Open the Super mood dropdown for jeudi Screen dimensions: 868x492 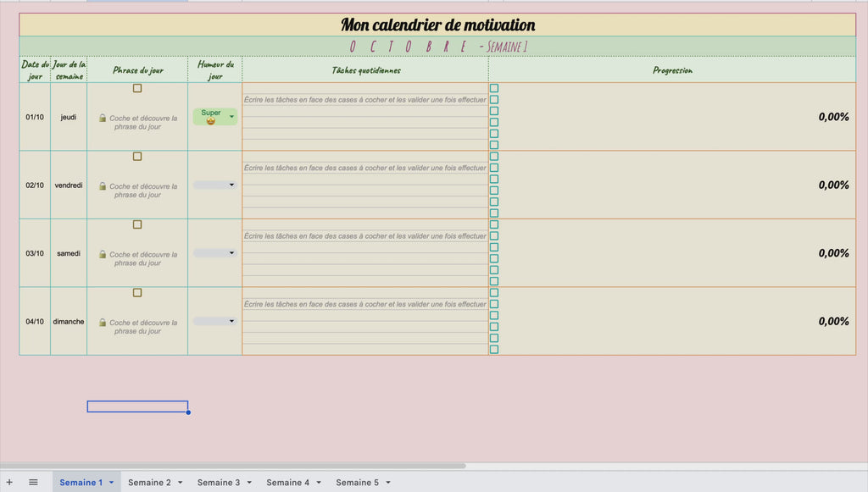point(231,117)
